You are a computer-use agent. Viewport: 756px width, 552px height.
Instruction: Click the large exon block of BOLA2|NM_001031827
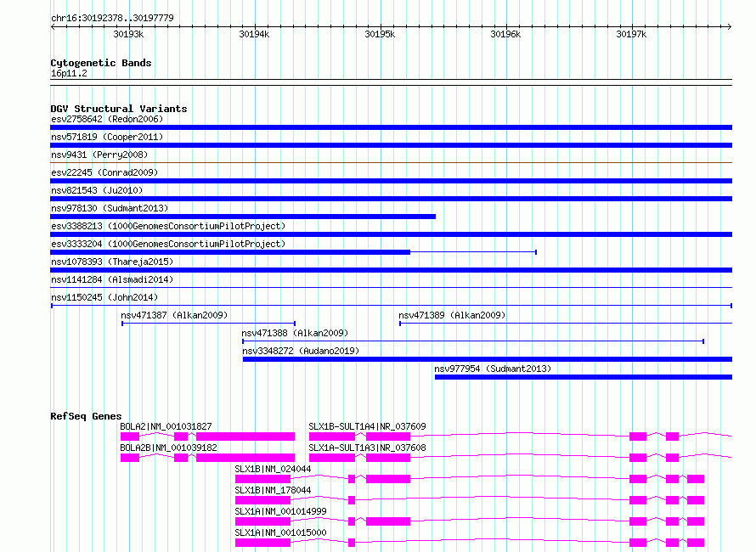[245, 437]
